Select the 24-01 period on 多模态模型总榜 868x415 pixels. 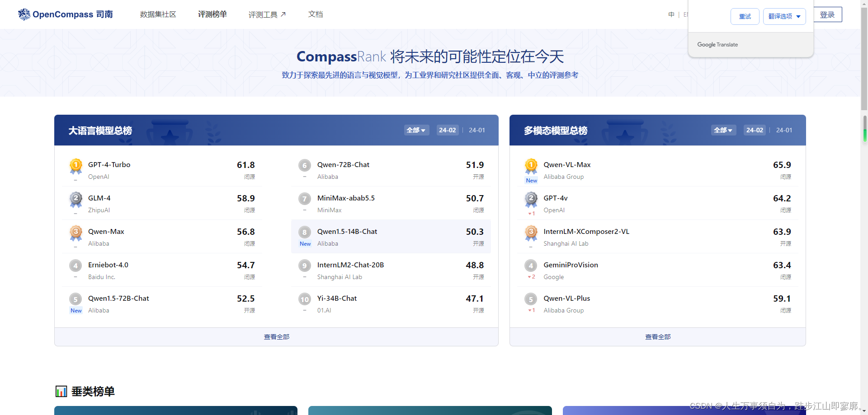(x=784, y=130)
